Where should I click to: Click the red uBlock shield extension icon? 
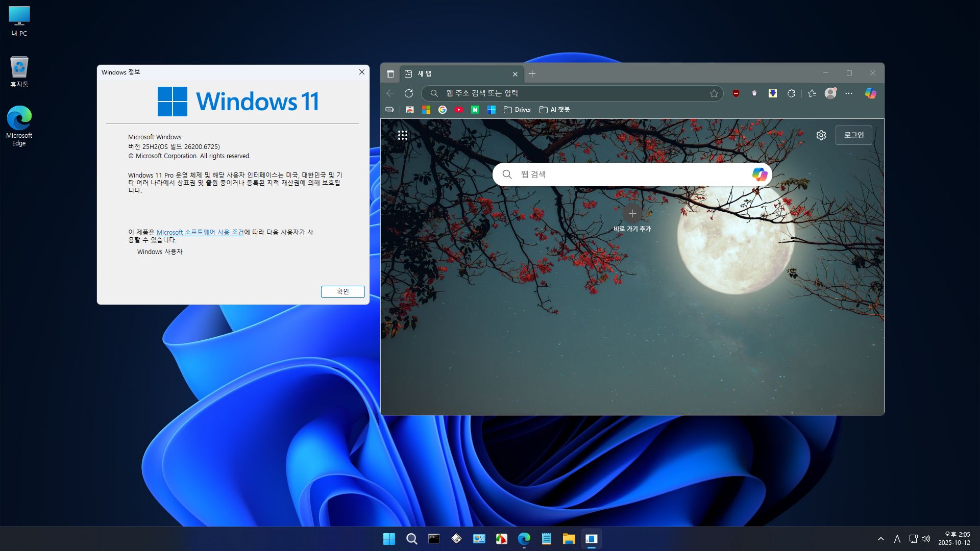pos(736,93)
